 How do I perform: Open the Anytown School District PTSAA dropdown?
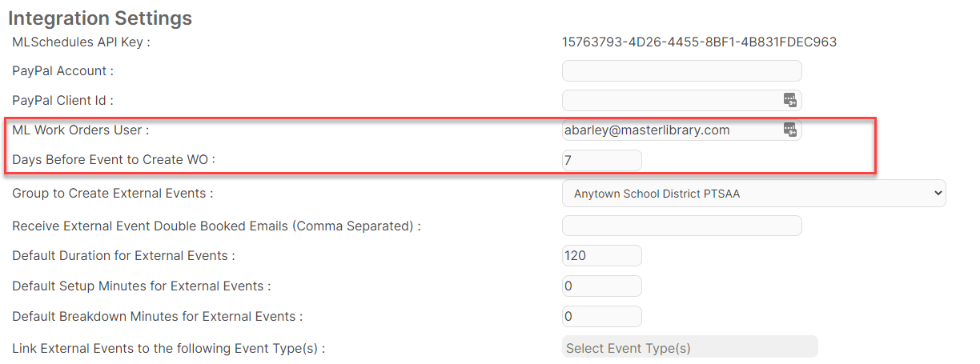pyautogui.click(x=754, y=193)
